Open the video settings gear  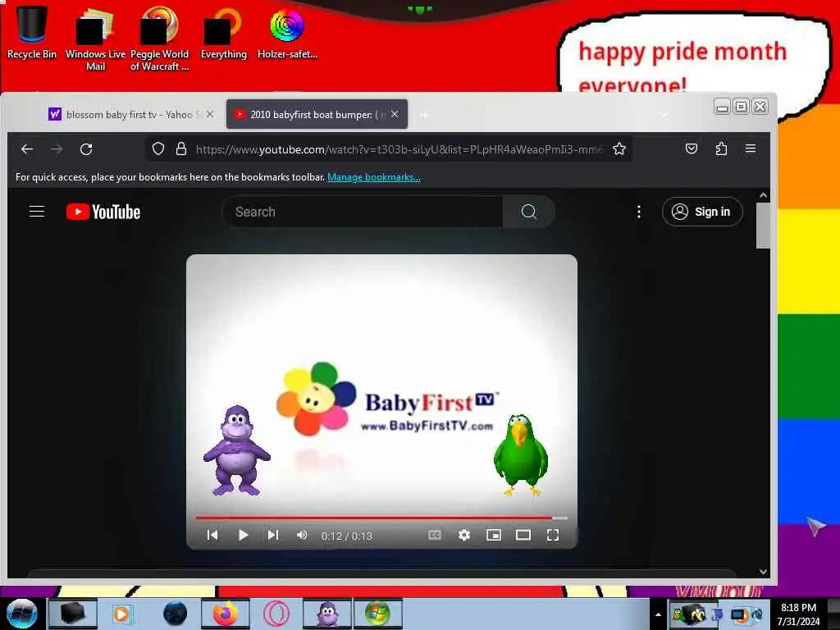(x=464, y=535)
